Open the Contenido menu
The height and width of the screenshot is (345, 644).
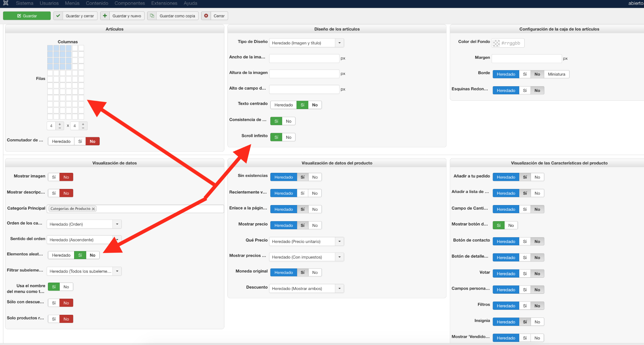coord(97,3)
